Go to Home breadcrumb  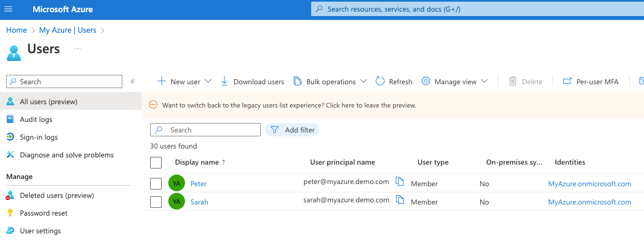[17, 30]
